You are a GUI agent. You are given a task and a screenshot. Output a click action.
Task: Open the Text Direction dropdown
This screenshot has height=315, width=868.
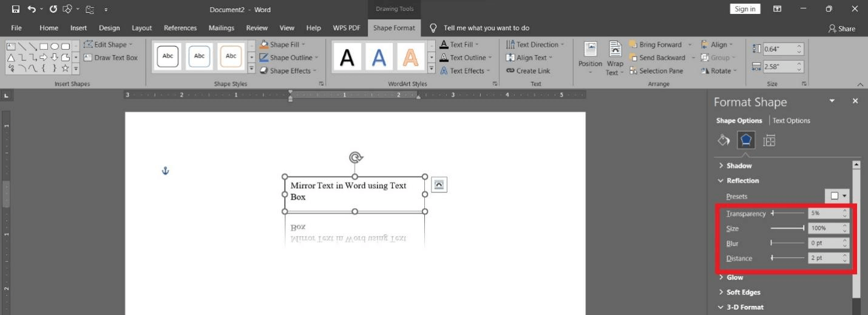[x=535, y=44]
